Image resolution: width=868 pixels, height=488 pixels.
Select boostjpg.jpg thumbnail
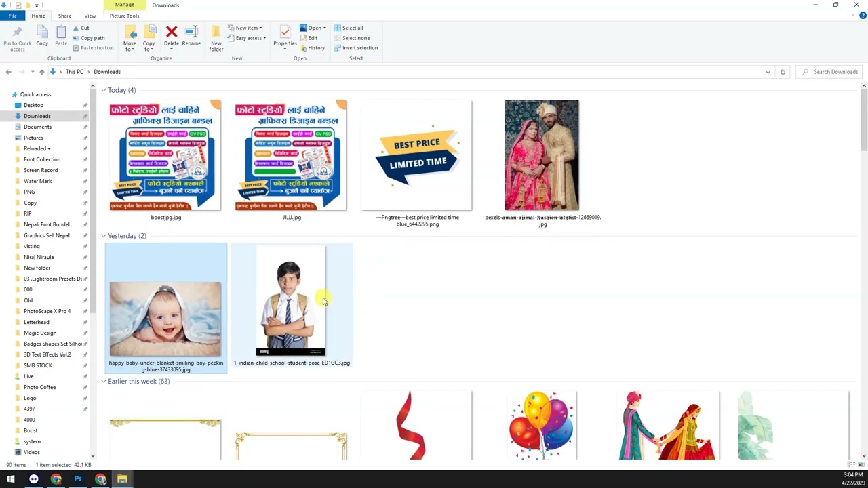pyautogui.click(x=165, y=155)
